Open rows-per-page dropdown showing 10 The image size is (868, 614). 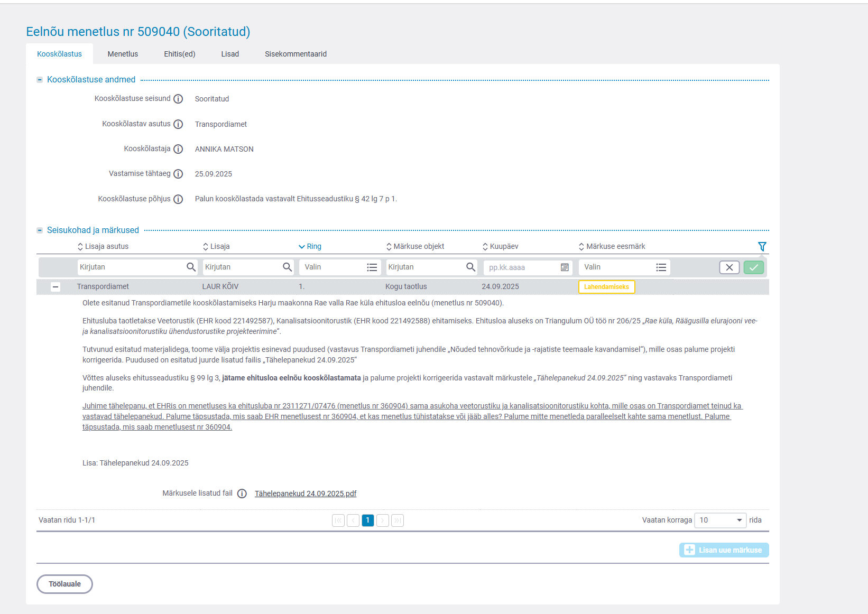719,520
